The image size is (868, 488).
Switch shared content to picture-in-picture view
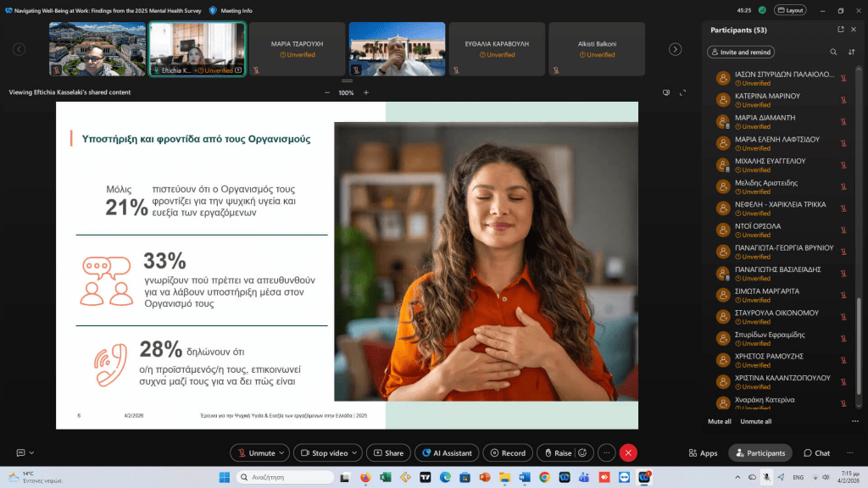click(665, 92)
